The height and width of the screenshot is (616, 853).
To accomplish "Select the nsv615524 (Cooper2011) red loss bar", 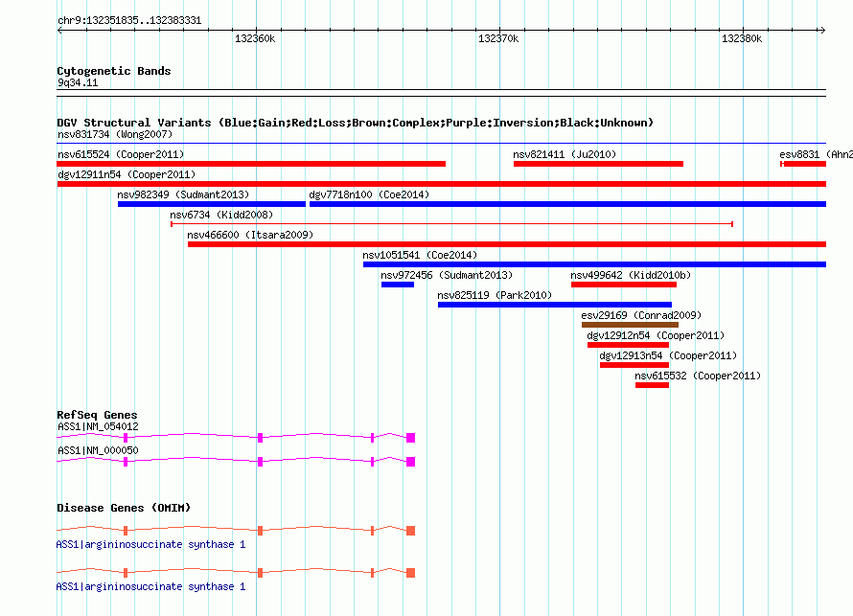I will tap(251, 164).
